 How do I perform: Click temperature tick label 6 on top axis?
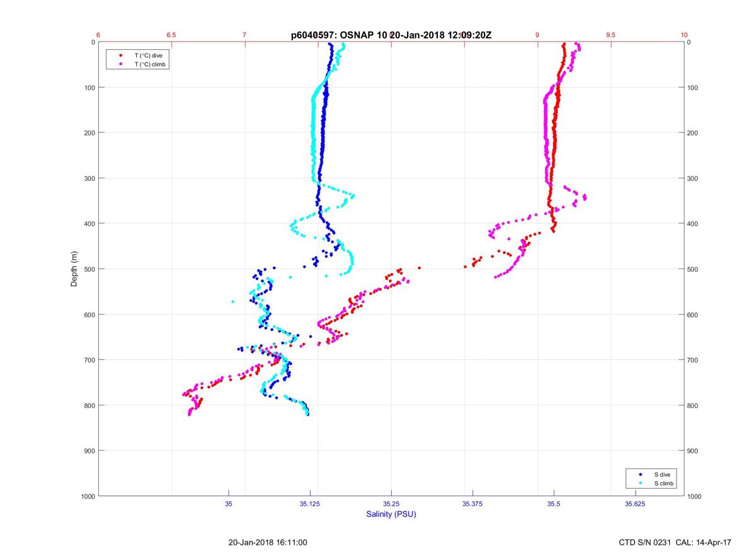(x=98, y=35)
